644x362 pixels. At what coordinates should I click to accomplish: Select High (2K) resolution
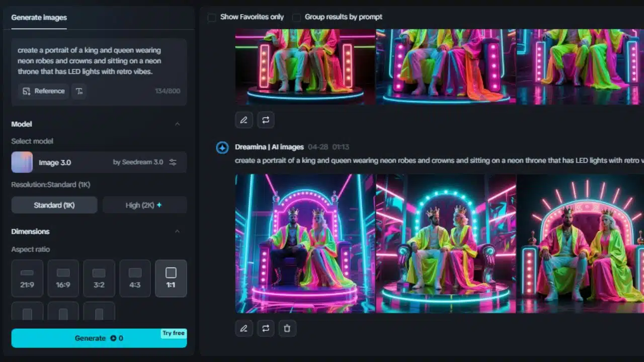pos(144,205)
